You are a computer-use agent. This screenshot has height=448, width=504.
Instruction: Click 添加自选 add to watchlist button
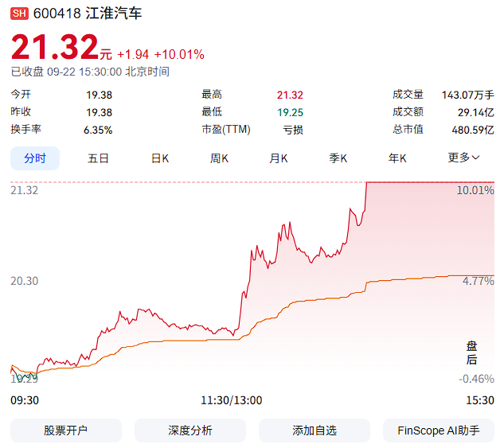click(315, 430)
